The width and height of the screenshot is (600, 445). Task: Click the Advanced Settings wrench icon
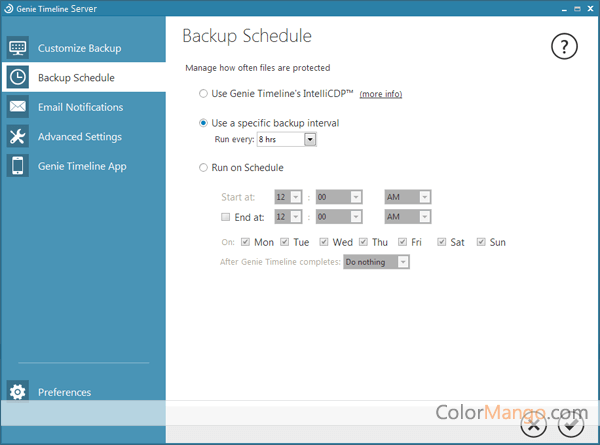click(x=17, y=137)
